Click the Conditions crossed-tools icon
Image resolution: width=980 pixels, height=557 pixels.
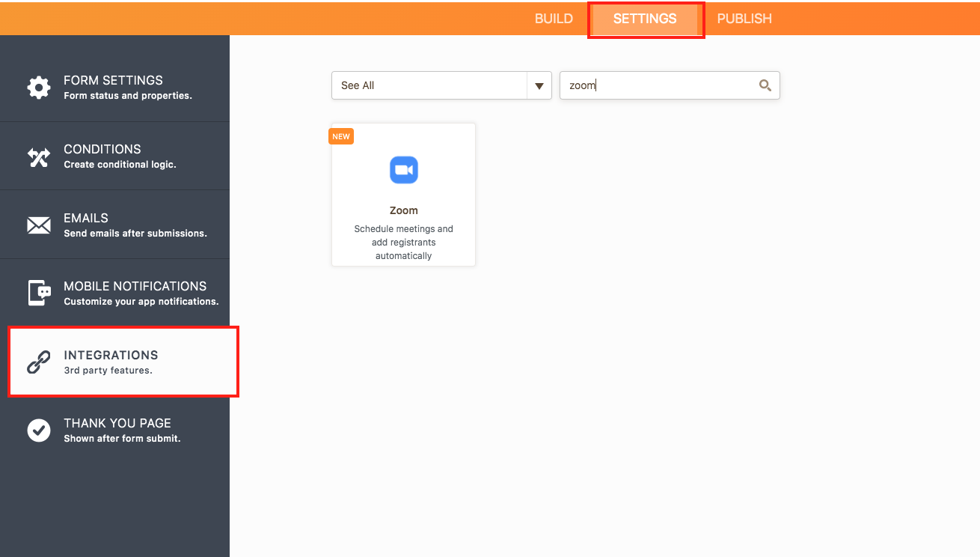click(x=39, y=156)
